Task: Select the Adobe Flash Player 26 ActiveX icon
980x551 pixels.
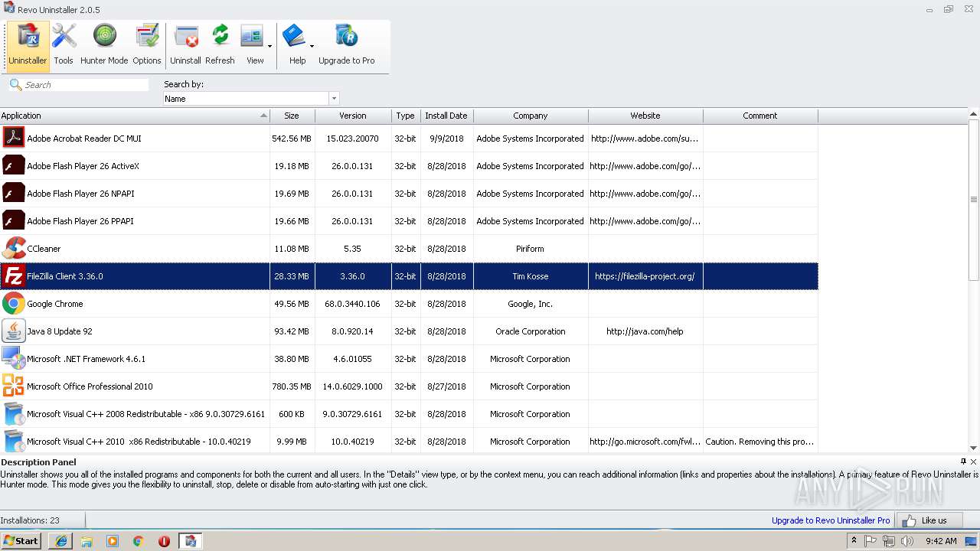Action: coord(13,166)
